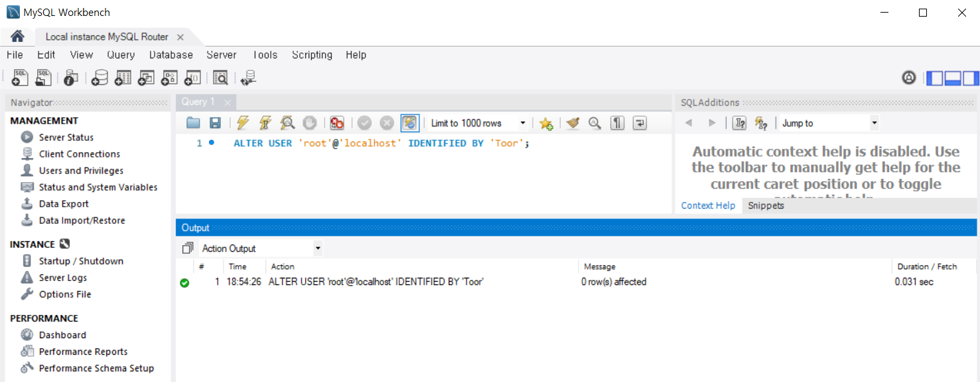Reconnect to DBMS icon

(x=249, y=78)
